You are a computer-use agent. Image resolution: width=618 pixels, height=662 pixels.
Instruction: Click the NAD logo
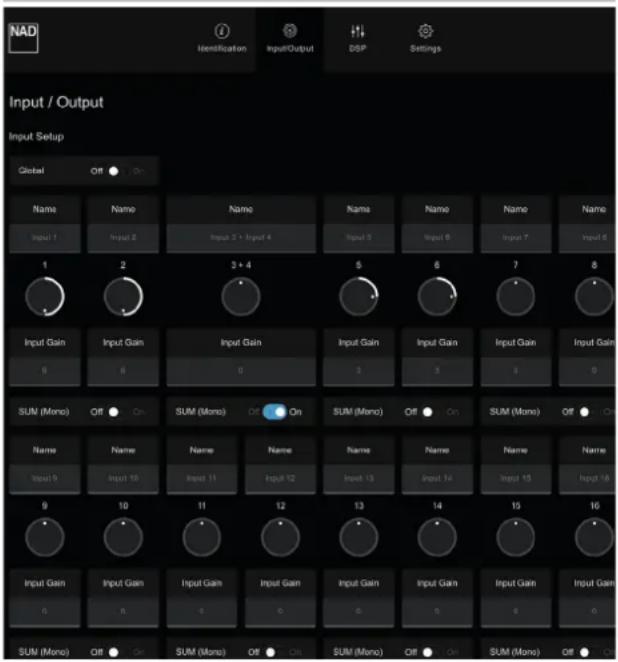click(24, 38)
